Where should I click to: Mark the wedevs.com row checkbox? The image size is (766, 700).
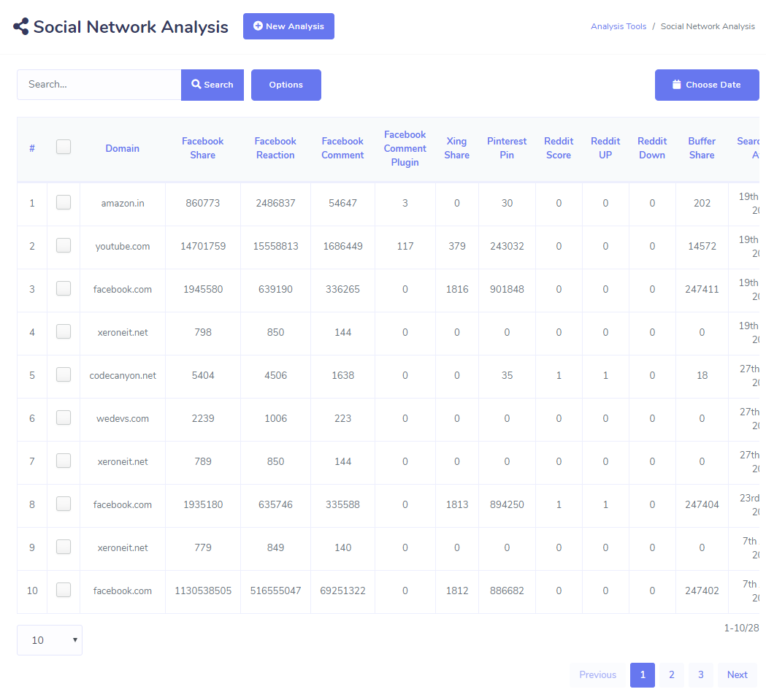pyautogui.click(x=64, y=418)
